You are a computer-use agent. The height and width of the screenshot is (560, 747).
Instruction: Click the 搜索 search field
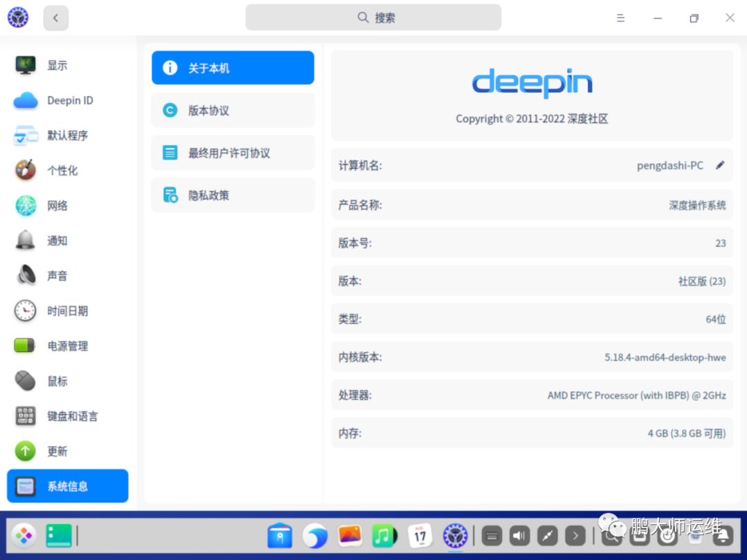pos(373,17)
